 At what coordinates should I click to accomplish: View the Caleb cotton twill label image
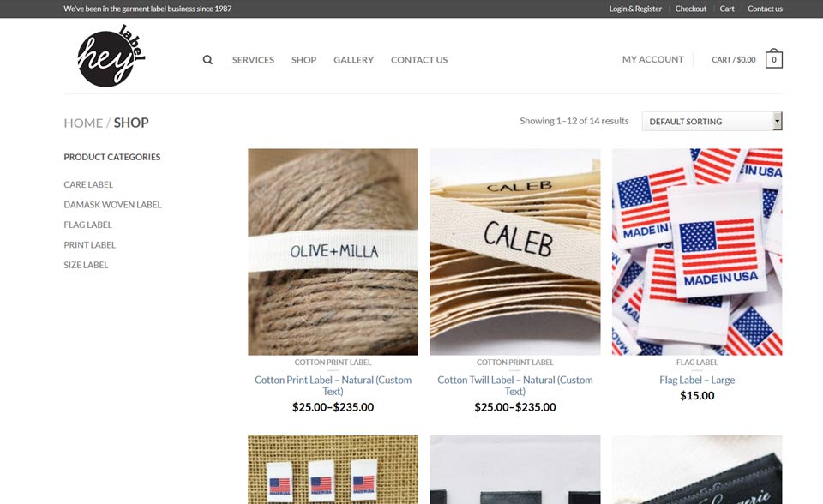[515, 251]
